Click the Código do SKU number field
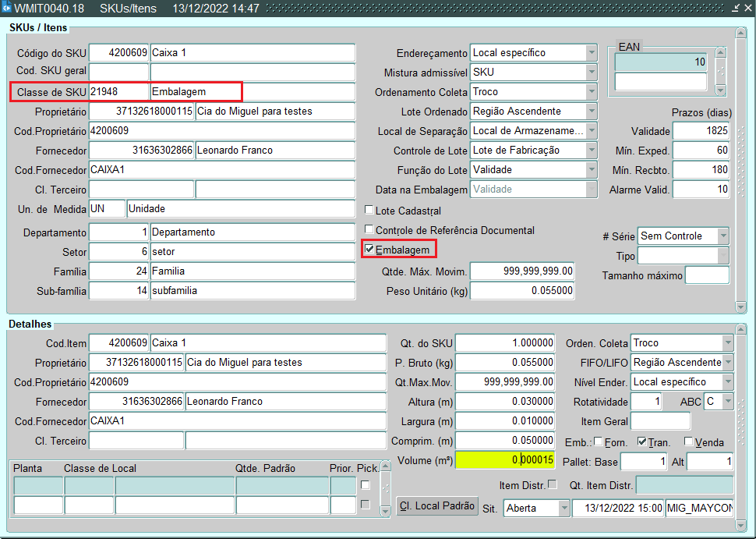756x539 pixels. 119,52
